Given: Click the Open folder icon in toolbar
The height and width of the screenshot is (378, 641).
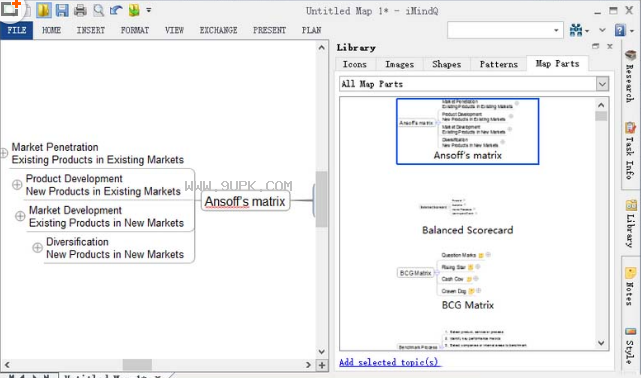Looking at the screenshot, I should click(44, 10).
